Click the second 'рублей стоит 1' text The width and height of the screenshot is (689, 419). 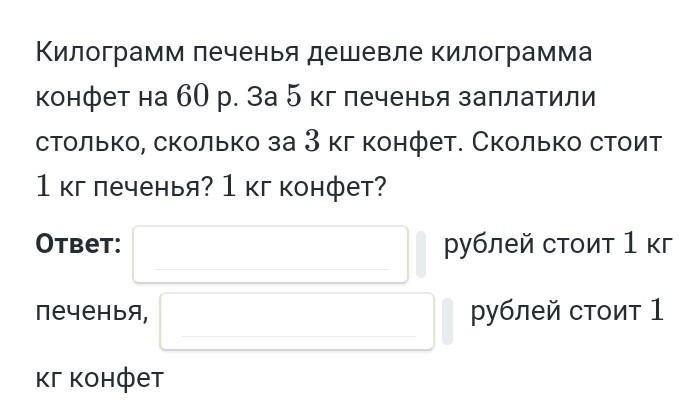pos(567,311)
